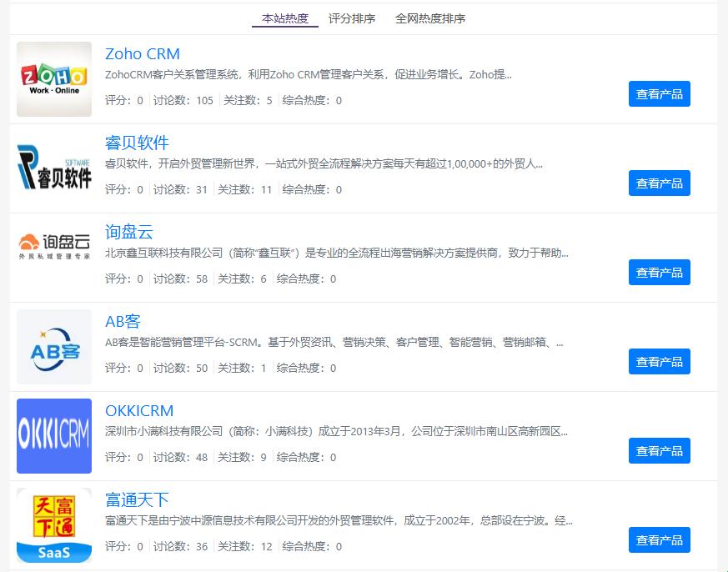Click 讨论数：105 under Zoho CRM
This screenshot has height=572, width=728.
point(183,100)
